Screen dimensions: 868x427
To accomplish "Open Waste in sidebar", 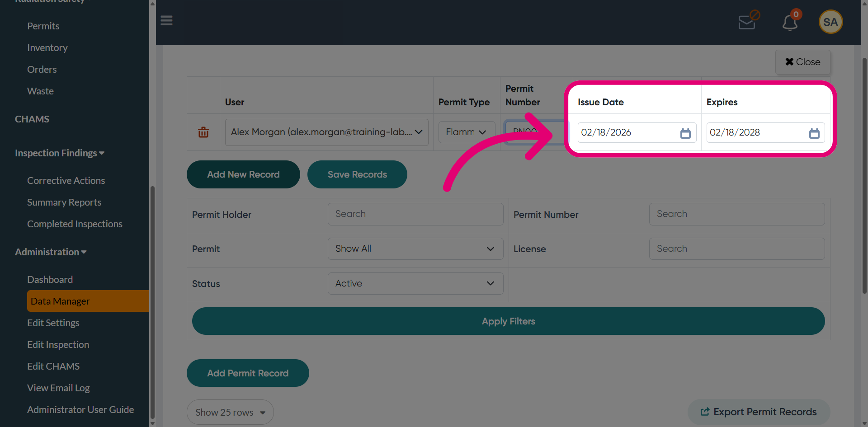I will 41,91.
